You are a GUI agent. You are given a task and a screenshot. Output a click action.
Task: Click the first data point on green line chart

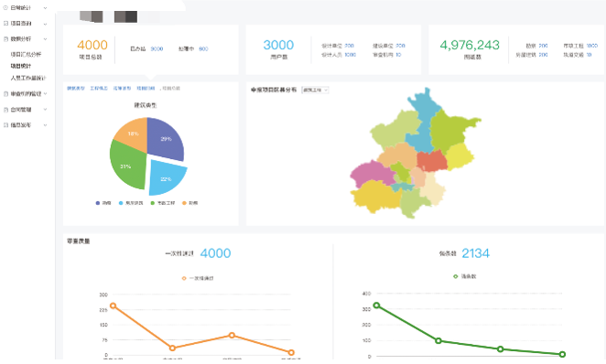[376, 305]
